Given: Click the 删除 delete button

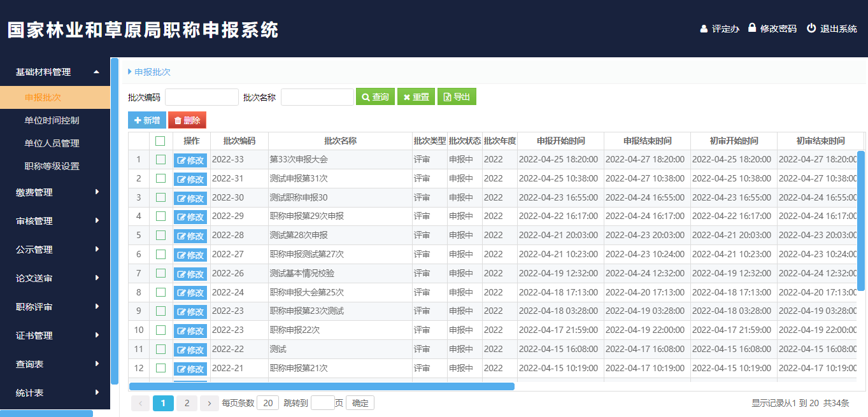Looking at the screenshot, I should (187, 120).
